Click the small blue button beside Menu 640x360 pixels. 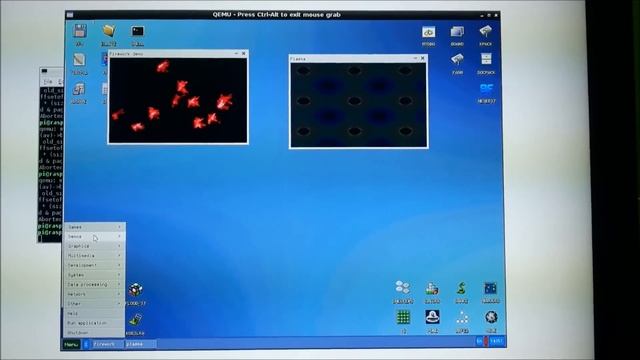coord(86,344)
